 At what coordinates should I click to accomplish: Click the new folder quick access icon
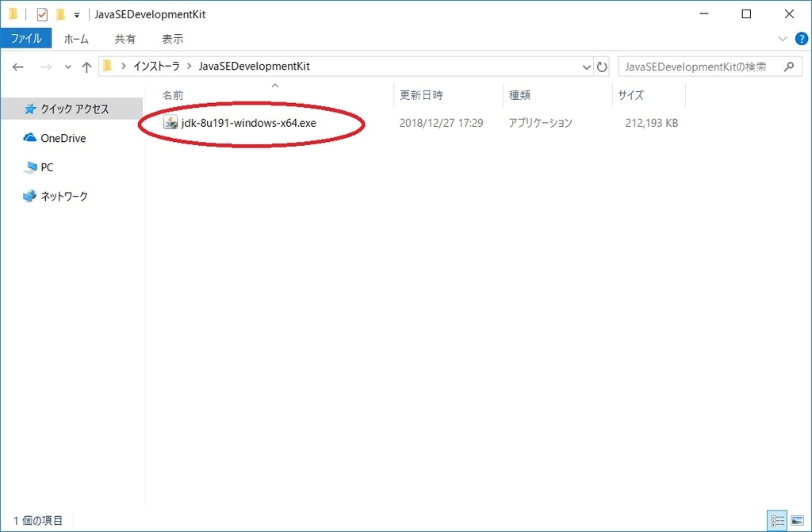(60, 14)
